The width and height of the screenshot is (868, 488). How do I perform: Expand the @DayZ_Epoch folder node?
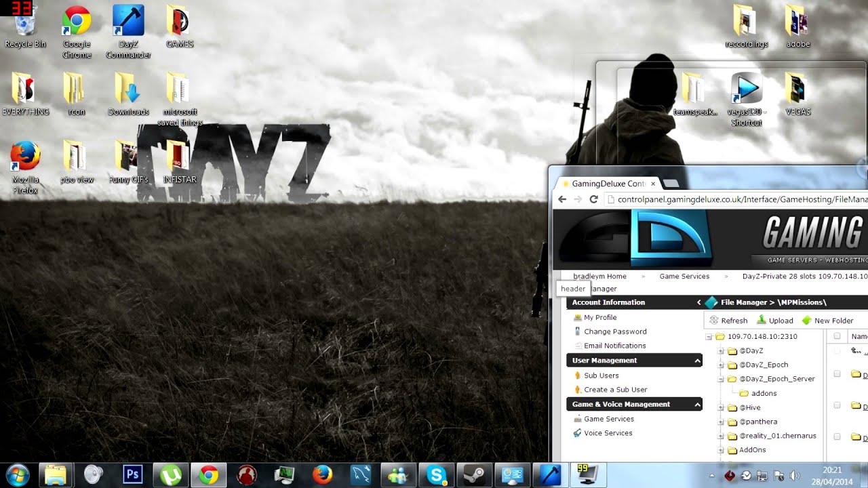[721, 365]
